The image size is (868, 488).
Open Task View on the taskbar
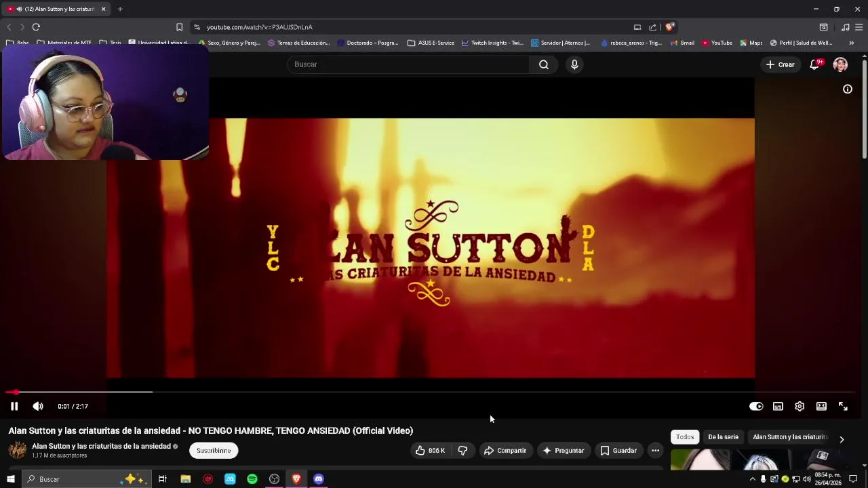tap(163, 479)
